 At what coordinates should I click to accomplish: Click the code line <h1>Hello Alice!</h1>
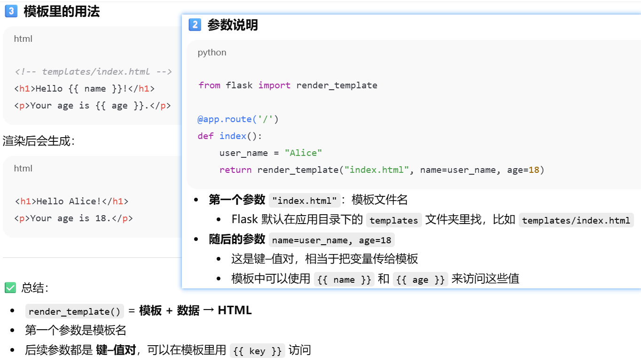[x=71, y=201]
